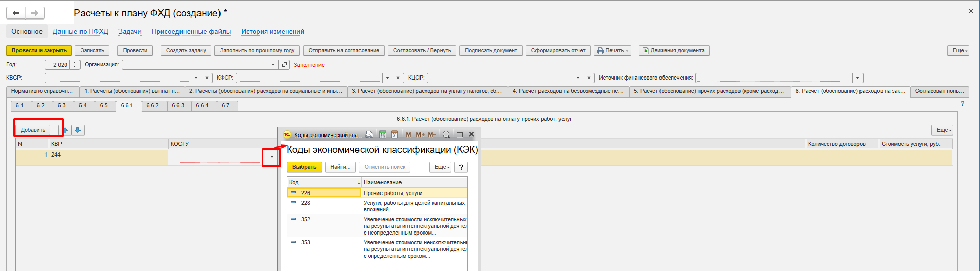Move row down with the blue down arrow
980x271 pixels.
click(78, 130)
